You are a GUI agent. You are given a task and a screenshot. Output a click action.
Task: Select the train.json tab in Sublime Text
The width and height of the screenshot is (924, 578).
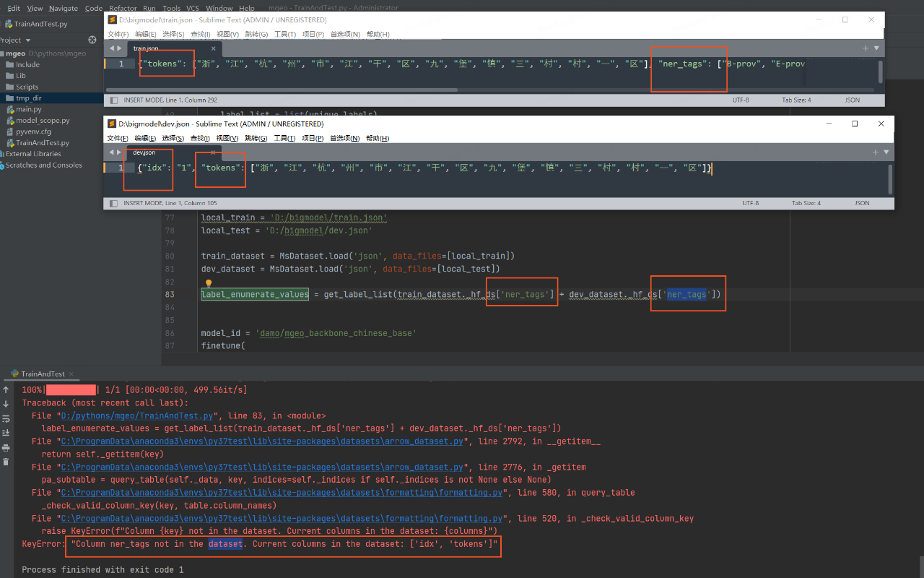(175, 48)
